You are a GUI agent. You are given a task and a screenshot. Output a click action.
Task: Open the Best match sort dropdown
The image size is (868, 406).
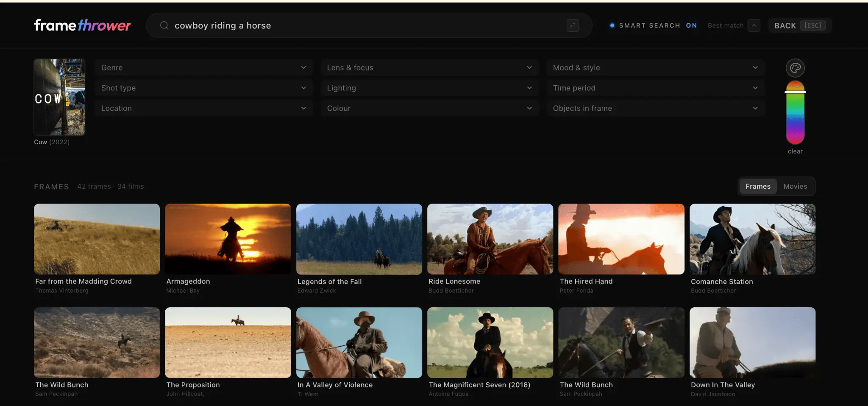click(734, 25)
